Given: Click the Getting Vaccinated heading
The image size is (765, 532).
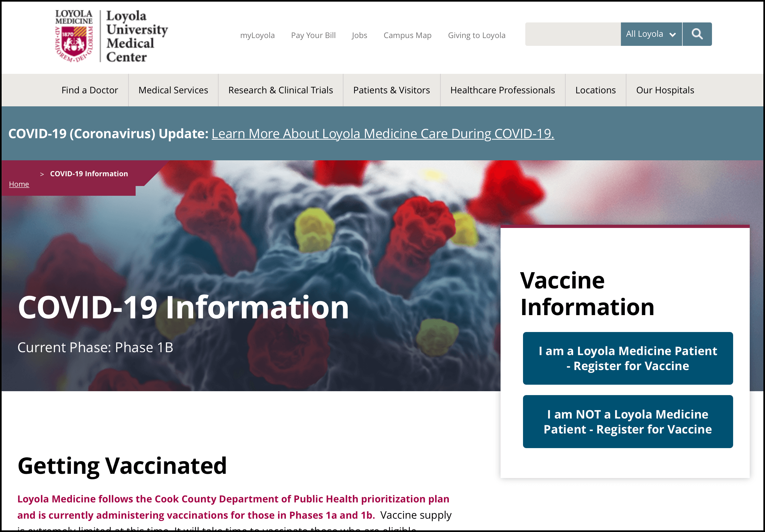Looking at the screenshot, I should (122, 466).
